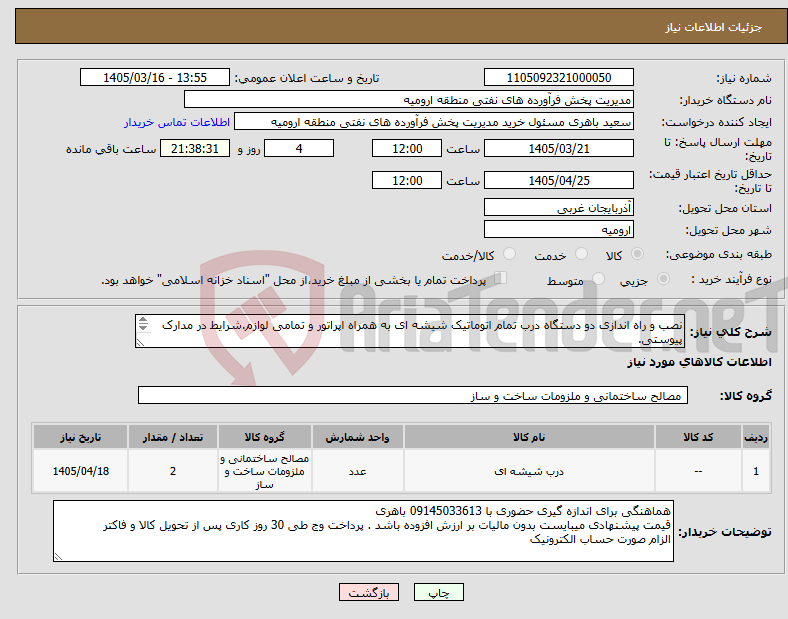Click the بازگشت back button
The image size is (788, 619).
369,592
